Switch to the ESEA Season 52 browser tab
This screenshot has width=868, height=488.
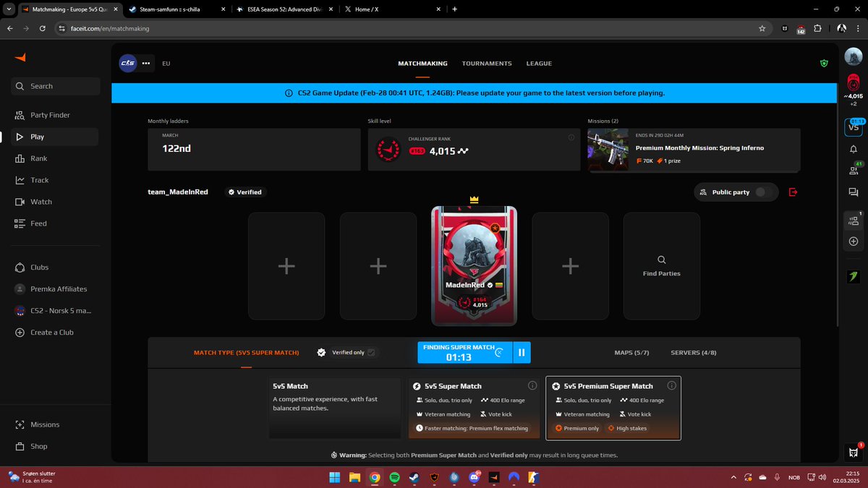point(286,9)
